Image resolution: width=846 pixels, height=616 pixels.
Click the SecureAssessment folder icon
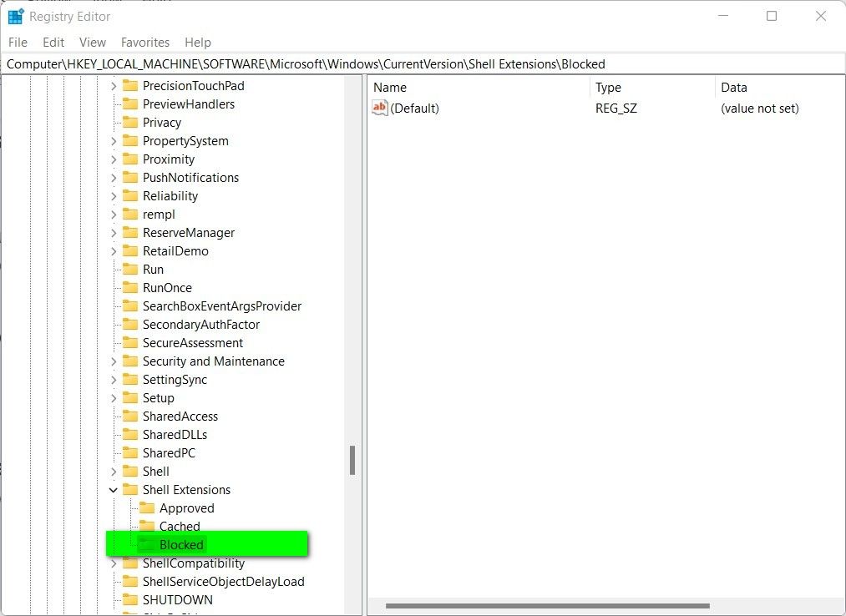(130, 342)
